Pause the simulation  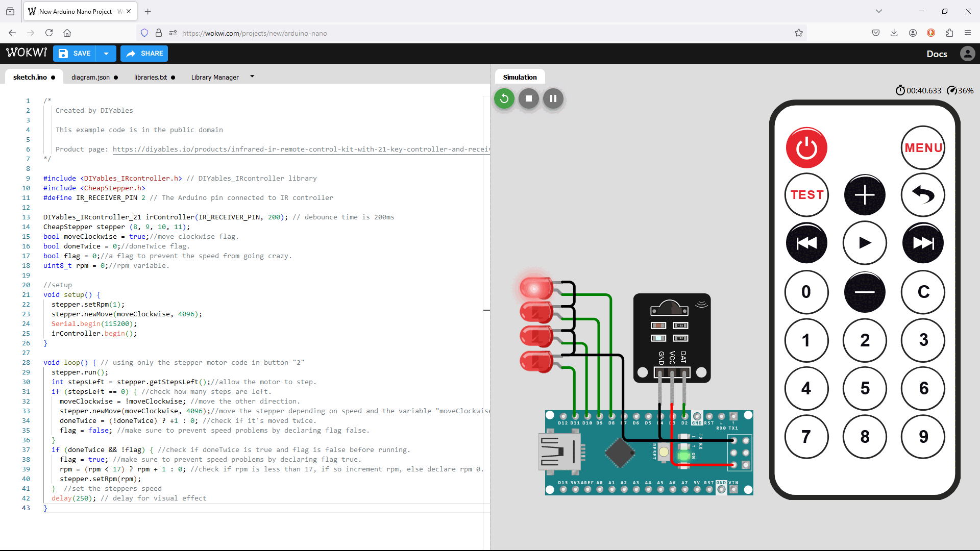pos(553,98)
